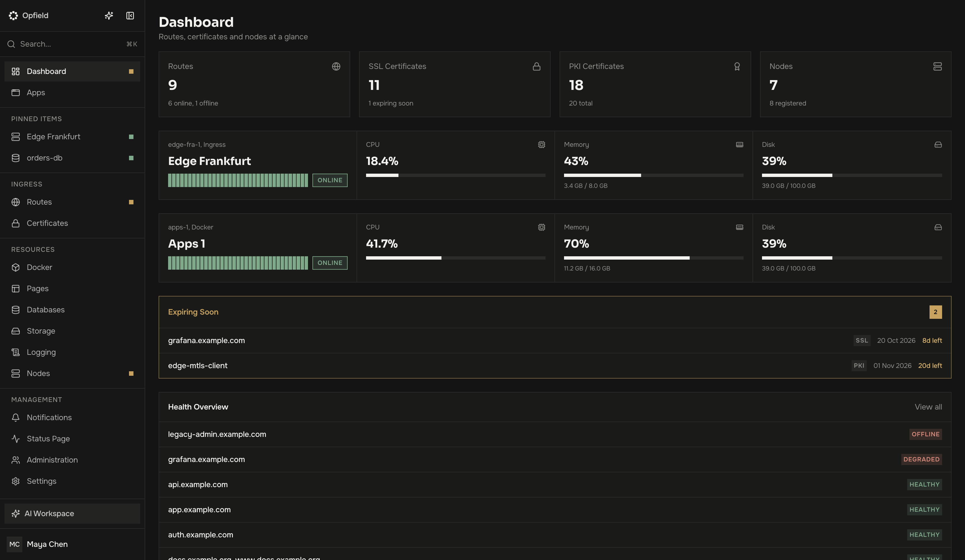Open Databases in the sidebar
Screen dimensions: 965x560
[x=72, y=310]
